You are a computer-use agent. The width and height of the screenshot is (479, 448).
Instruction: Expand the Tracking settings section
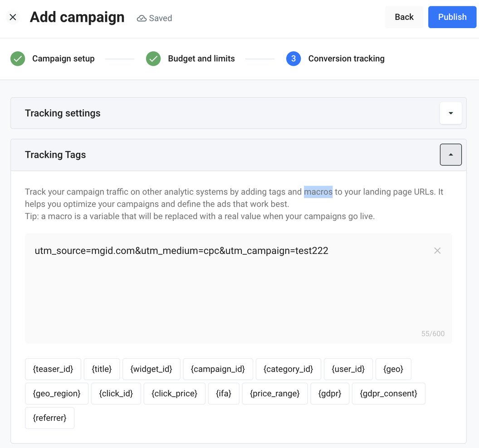pos(450,113)
